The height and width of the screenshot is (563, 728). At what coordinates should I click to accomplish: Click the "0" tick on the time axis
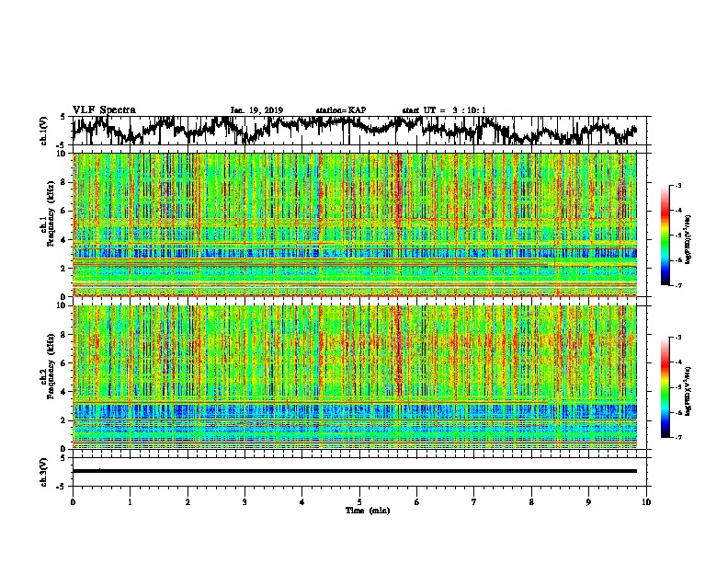click(73, 502)
